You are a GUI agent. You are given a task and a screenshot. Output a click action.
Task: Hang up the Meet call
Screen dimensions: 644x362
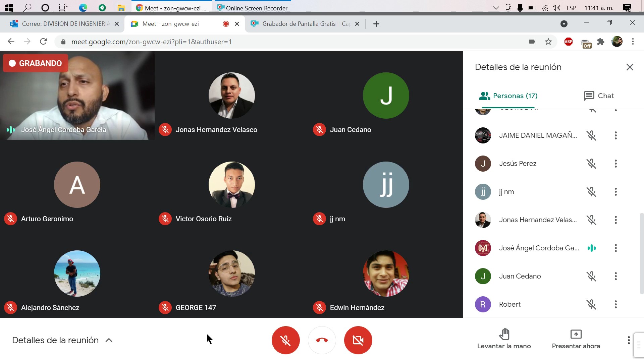pyautogui.click(x=322, y=340)
